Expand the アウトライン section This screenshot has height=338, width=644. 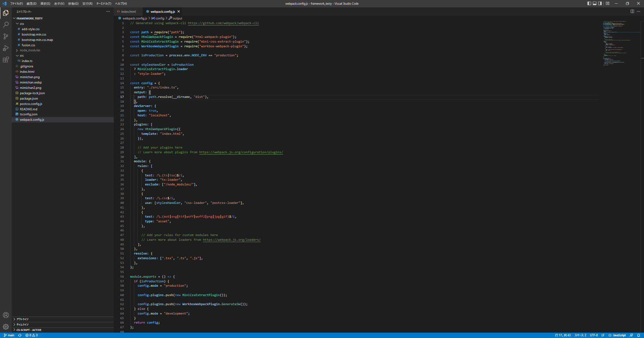tap(63, 319)
